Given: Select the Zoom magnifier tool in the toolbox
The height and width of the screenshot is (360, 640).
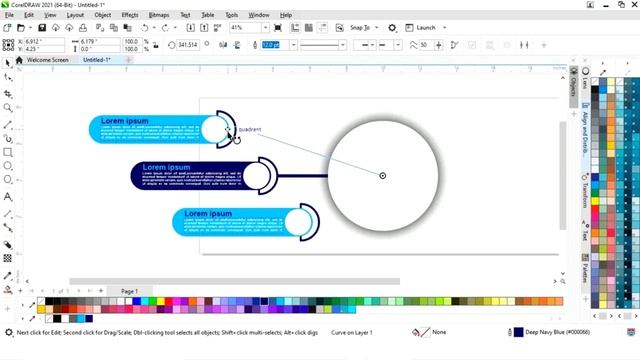Looking at the screenshot, I should (x=7, y=107).
